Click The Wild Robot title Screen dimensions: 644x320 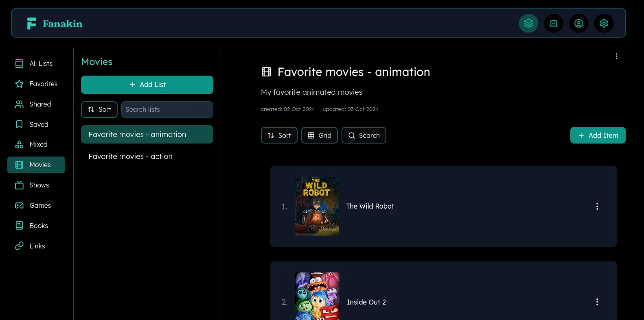coord(370,206)
